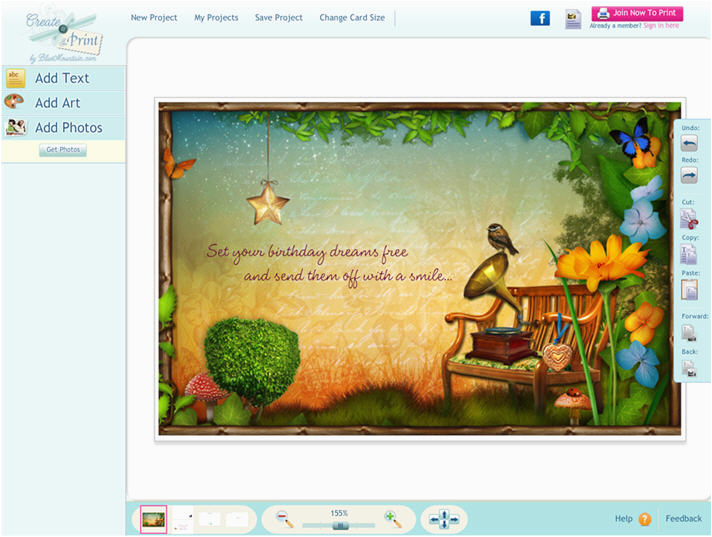Open Change Card Size option

[x=352, y=18]
